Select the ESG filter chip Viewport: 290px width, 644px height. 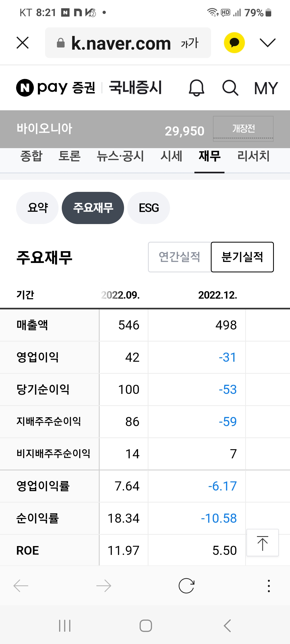point(148,208)
